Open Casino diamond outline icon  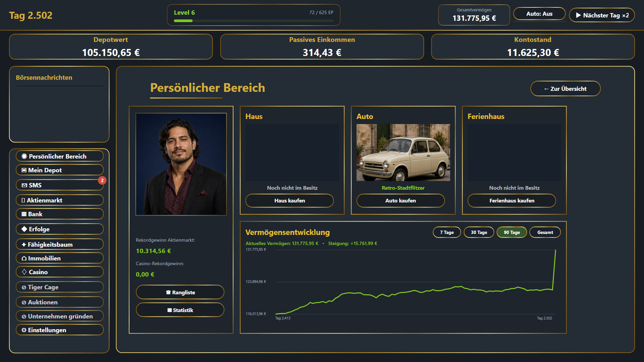(24, 272)
